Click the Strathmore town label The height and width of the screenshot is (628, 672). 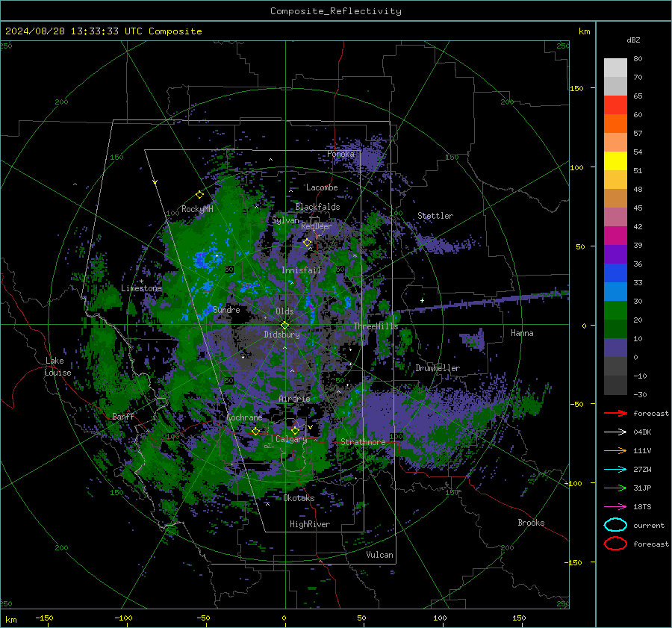pos(363,442)
